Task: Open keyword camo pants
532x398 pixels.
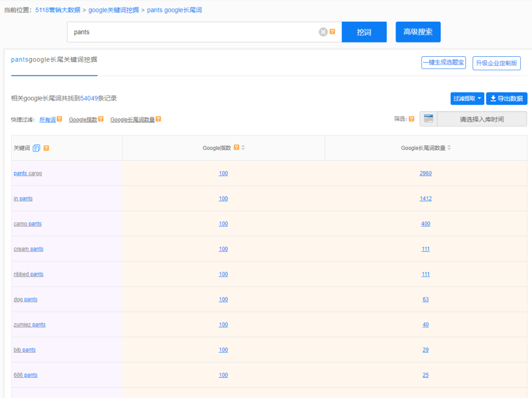Action: [28, 223]
